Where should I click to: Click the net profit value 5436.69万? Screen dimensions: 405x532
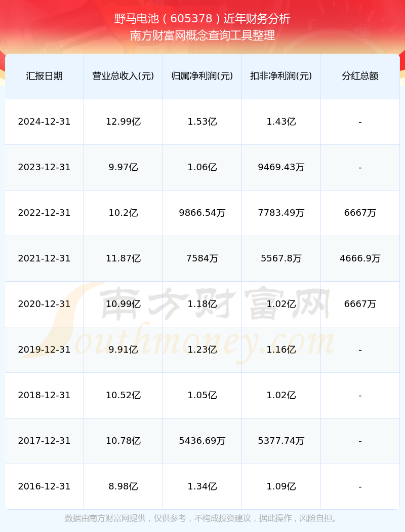[x=202, y=441]
